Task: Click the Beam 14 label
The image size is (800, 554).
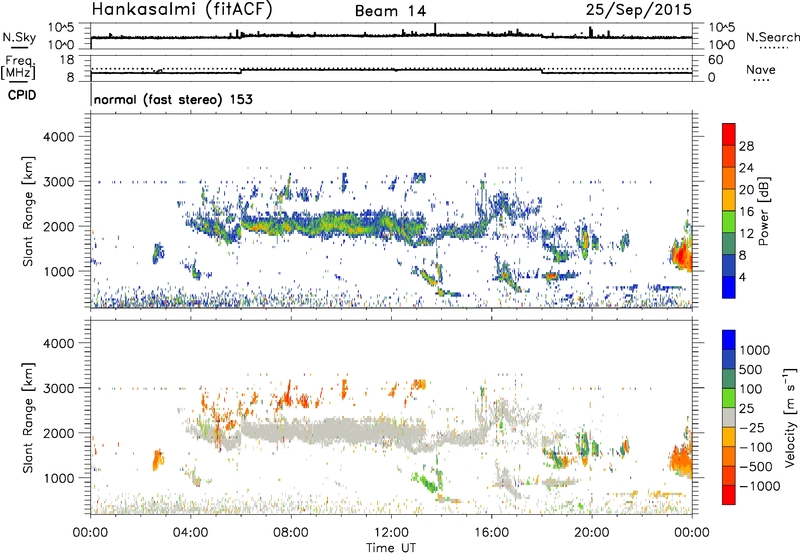Action: pyautogui.click(x=390, y=11)
